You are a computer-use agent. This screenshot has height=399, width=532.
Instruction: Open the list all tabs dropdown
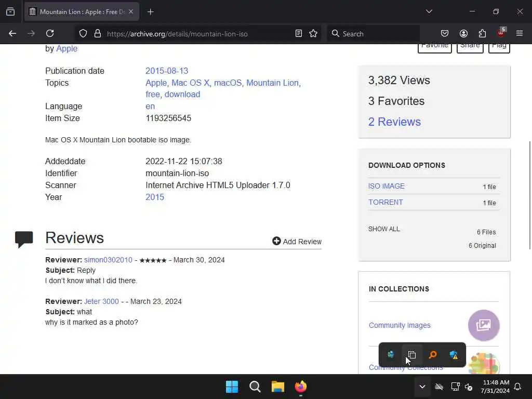(429, 11)
